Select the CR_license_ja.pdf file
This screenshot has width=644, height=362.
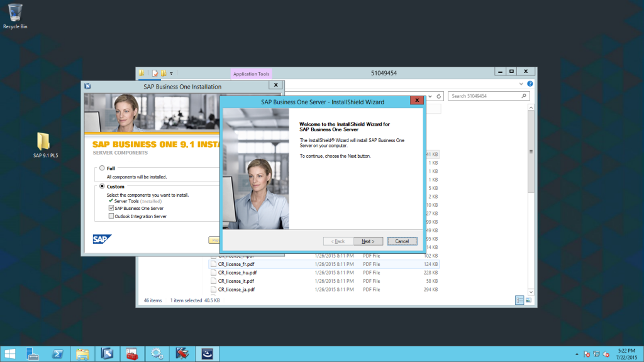click(324, 289)
